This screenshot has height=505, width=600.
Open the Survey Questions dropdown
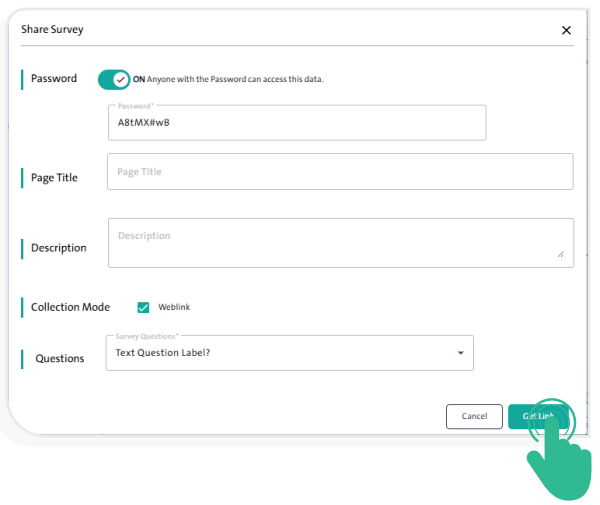[288, 353]
